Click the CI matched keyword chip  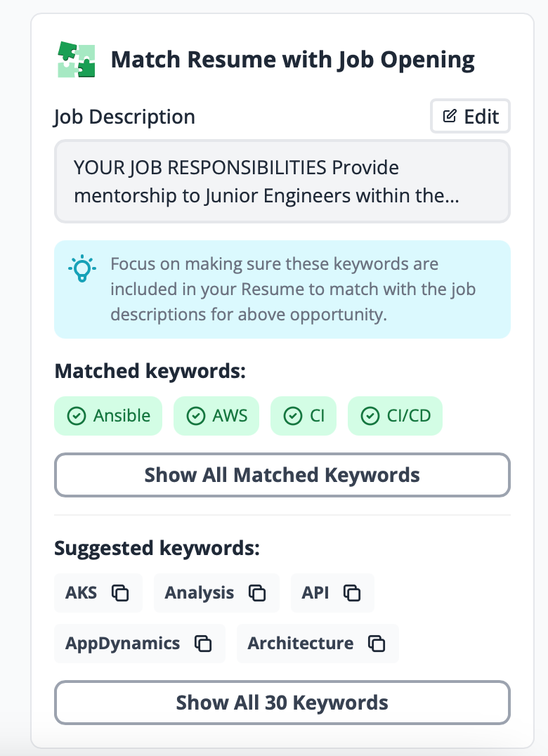(304, 416)
